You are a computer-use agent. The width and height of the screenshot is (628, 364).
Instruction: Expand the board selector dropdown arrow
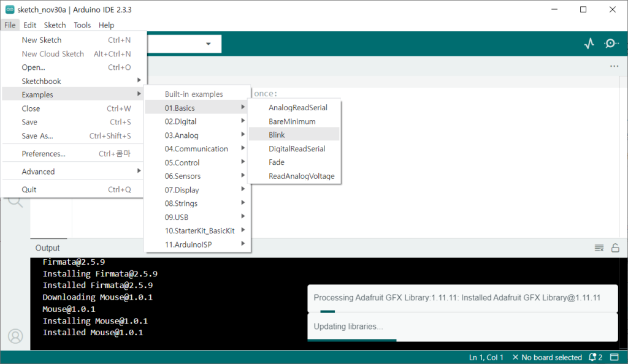point(209,44)
